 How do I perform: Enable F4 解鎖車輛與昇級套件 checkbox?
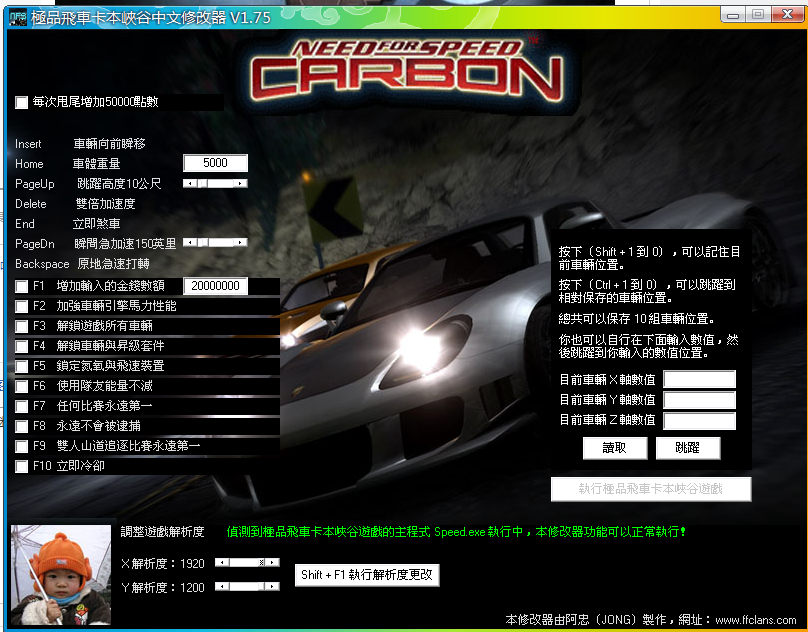tap(22, 346)
